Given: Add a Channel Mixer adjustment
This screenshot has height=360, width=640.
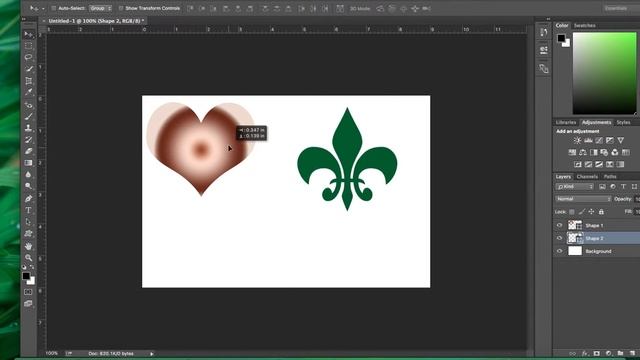Looking at the screenshot, I should click(x=615, y=152).
